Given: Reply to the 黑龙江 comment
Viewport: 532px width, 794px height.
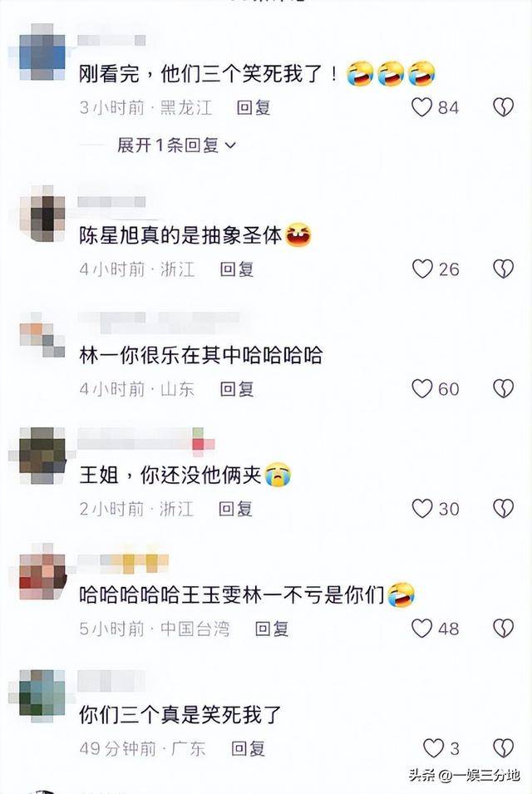Looking at the screenshot, I should point(254,107).
